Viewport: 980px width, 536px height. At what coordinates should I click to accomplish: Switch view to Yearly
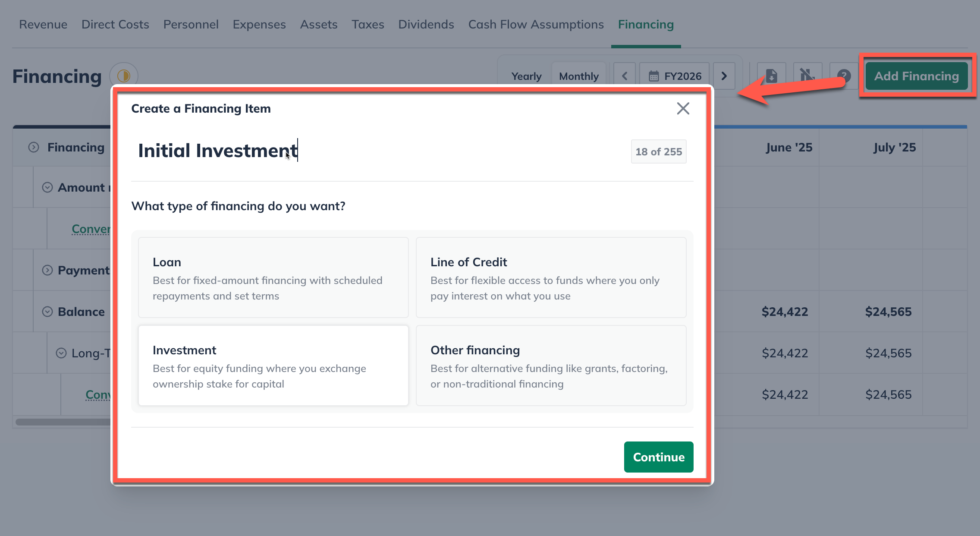click(x=526, y=76)
